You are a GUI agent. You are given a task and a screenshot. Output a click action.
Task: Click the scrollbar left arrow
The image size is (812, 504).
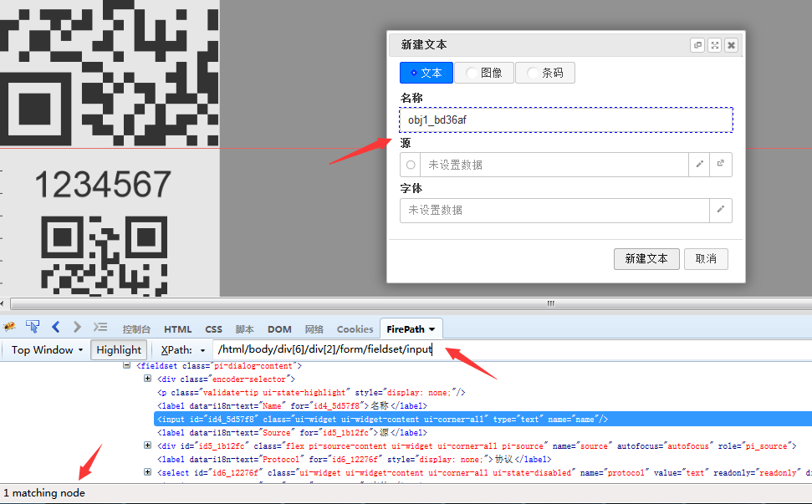[x=3, y=303]
